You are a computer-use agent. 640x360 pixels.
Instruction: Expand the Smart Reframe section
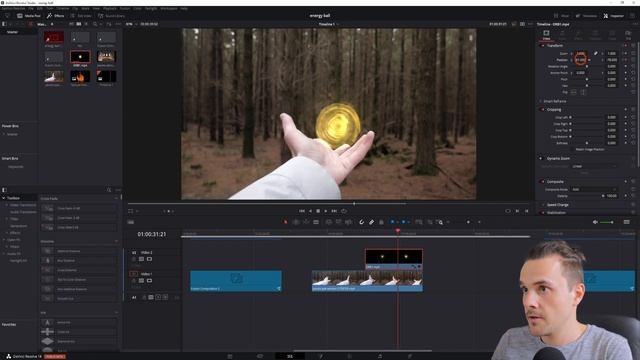554,101
